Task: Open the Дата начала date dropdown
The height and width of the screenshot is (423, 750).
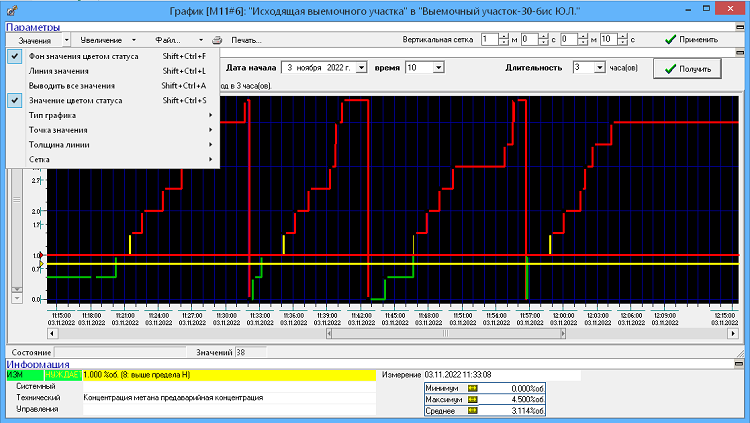Action: pos(362,68)
